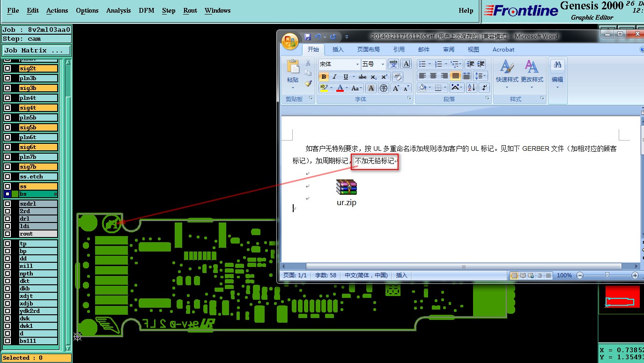Toggle the ss.etch layer checkbox
The image size is (644, 363).
tap(7, 177)
